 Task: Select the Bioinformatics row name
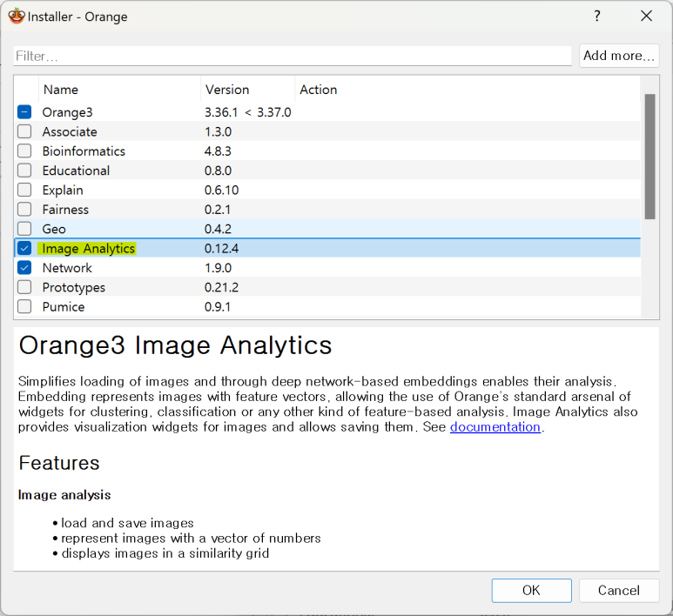click(x=84, y=151)
